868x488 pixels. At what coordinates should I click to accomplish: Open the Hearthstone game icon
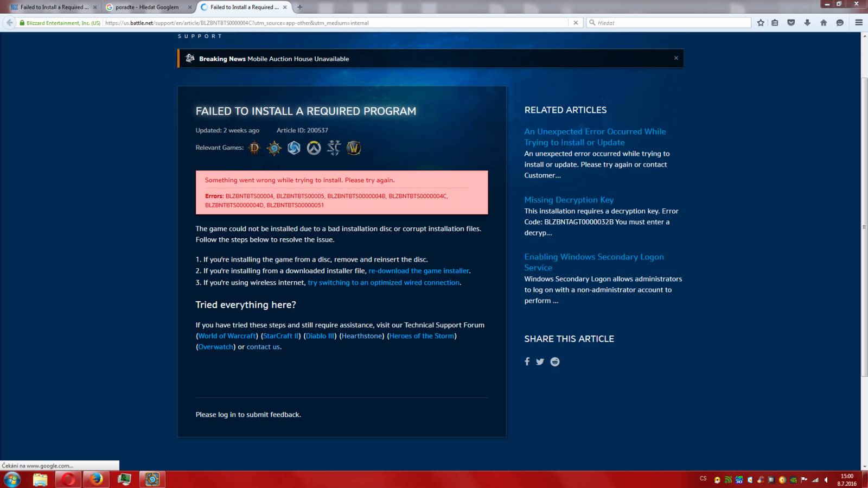point(274,148)
